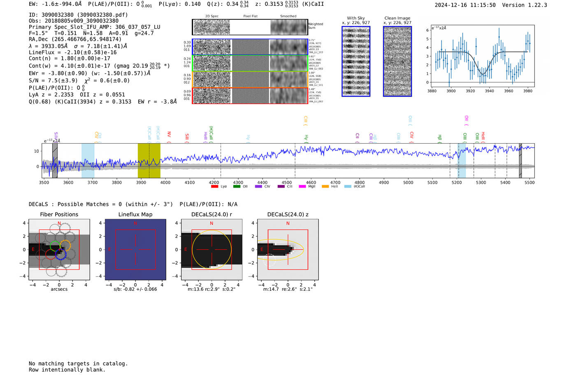The width and height of the screenshot is (576, 392).
Task: Click the orange circle in Fiber Positions
Action: click(65, 246)
